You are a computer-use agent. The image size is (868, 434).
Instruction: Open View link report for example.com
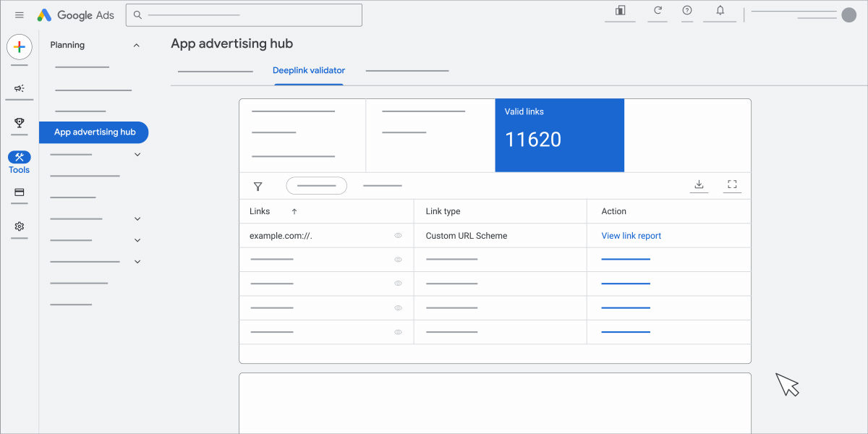630,235
